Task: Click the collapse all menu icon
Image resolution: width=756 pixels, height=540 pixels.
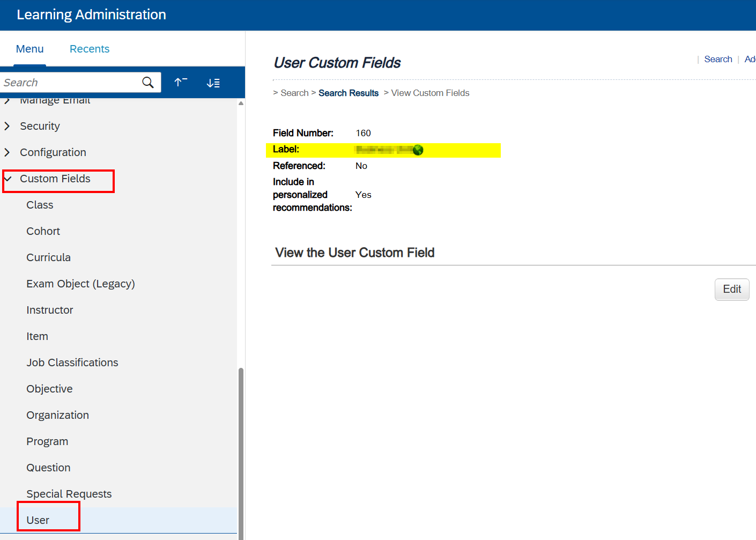Action: tap(181, 83)
